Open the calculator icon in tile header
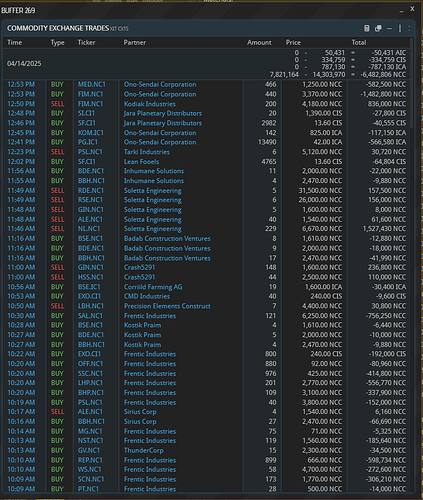This screenshot has width=423, height=500. click(x=367, y=29)
